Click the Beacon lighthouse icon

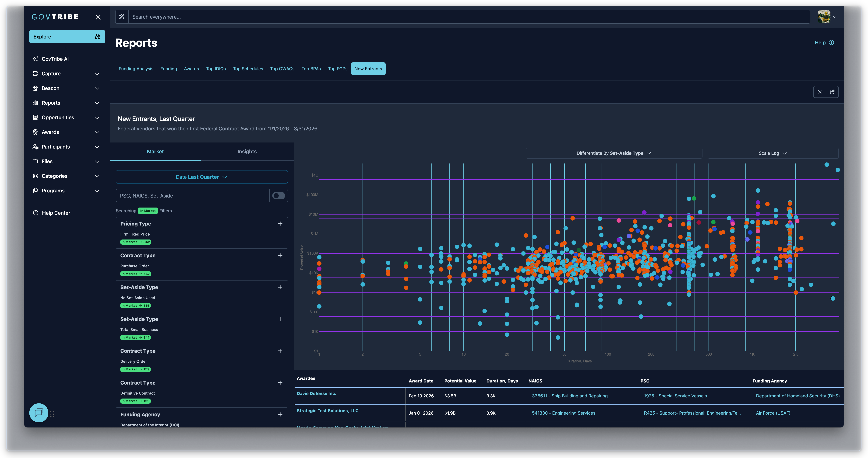pos(35,88)
